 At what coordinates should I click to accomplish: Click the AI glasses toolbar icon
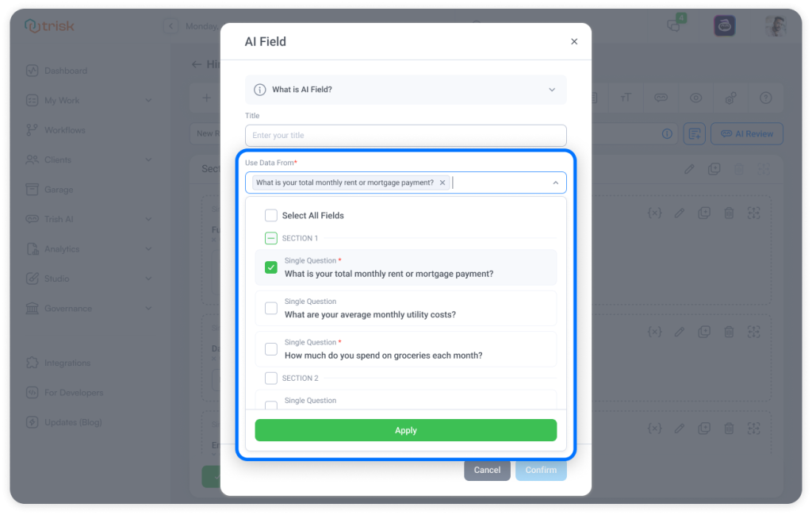(661, 98)
